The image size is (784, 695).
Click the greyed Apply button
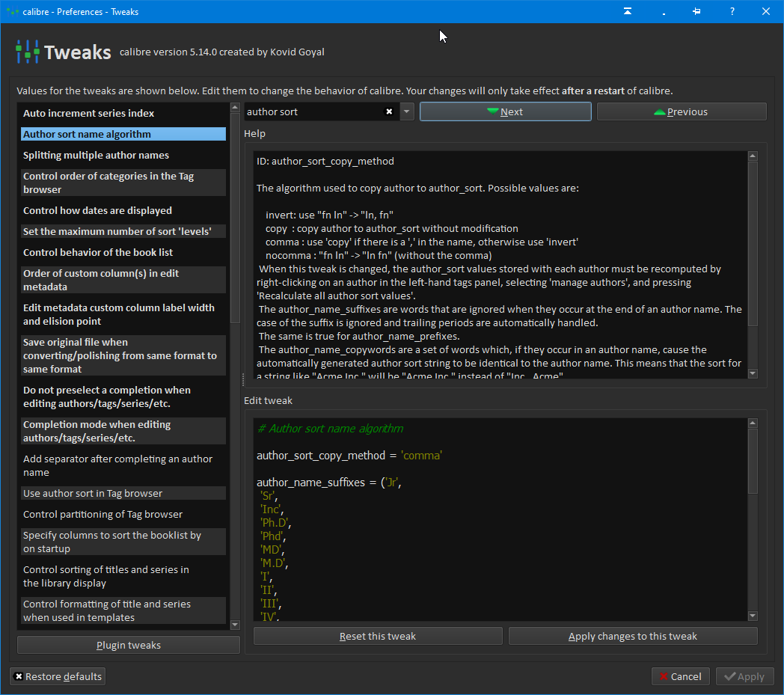[x=744, y=676]
